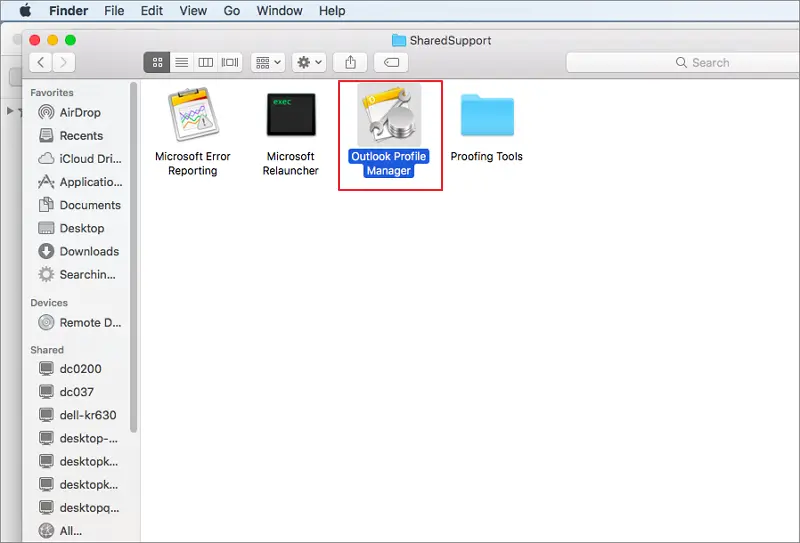Open iCloud Drive in the sidebar
800x543 pixels.
[80, 159]
